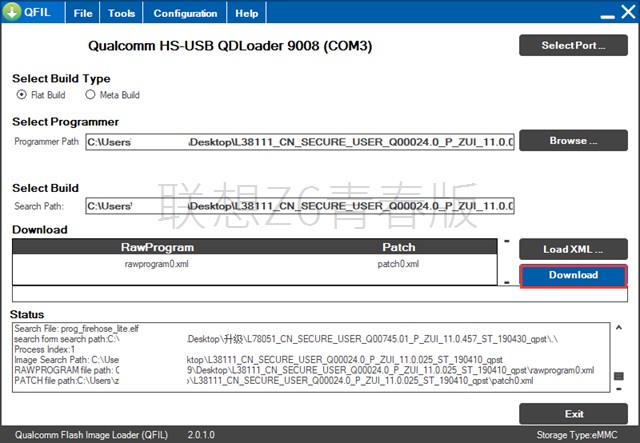Open the File menu
Screen dimensions: 640x443
coord(83,13)
